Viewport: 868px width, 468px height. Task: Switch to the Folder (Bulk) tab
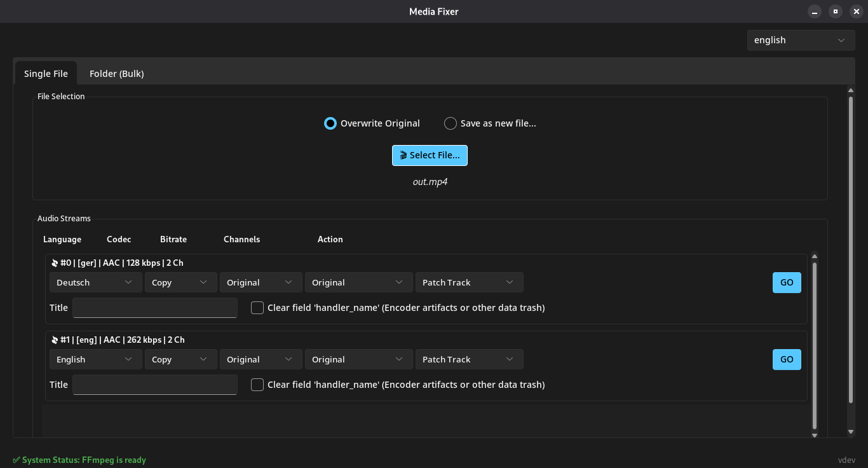coord(116,74)
